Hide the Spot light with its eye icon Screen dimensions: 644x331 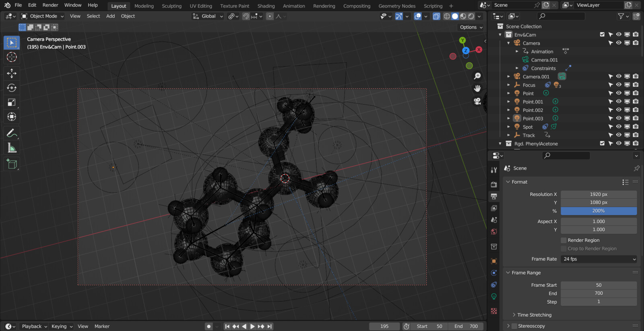[x=619, y=127]
